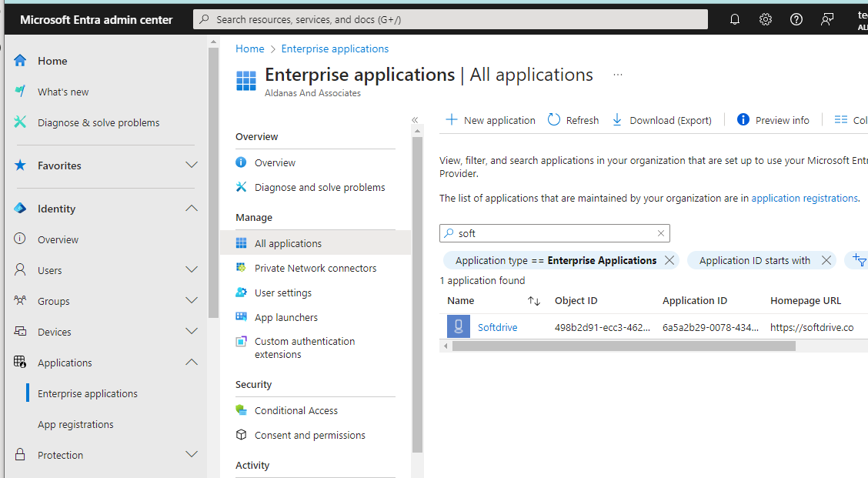
Task: Collapse the Applications section chevron
Action: pos(192,363)
